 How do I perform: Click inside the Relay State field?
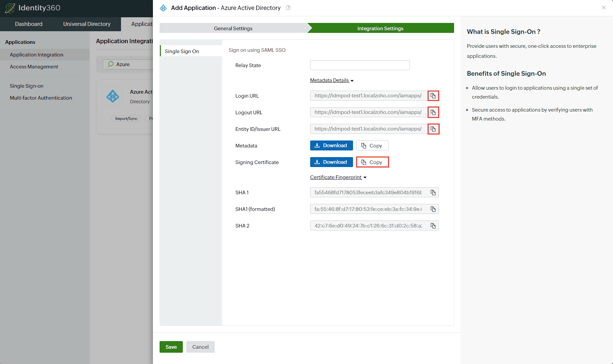pyautogui.click(x=359, y=65)
